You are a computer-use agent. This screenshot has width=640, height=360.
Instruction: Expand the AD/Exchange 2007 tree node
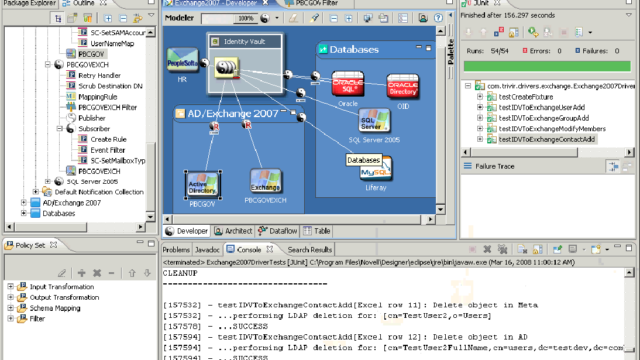tap(24, 202)
